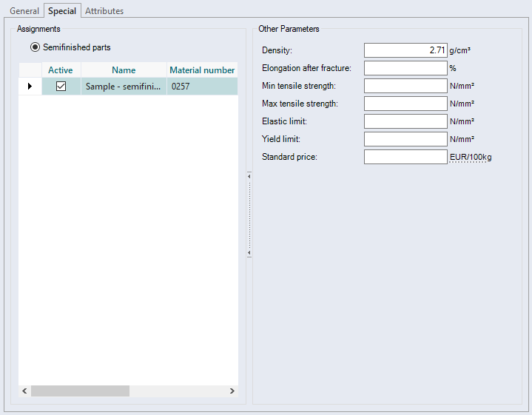The height and width of the screenshot is (415, 532).
Task: Open the Attributes tab
Action: click(x=104, y=11)
